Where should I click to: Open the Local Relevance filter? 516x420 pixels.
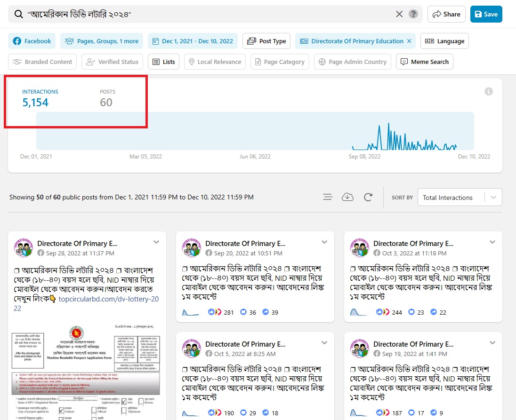(215, 62)
